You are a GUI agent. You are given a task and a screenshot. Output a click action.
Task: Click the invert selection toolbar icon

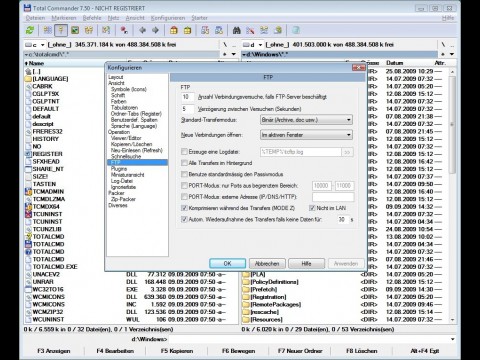106,30
